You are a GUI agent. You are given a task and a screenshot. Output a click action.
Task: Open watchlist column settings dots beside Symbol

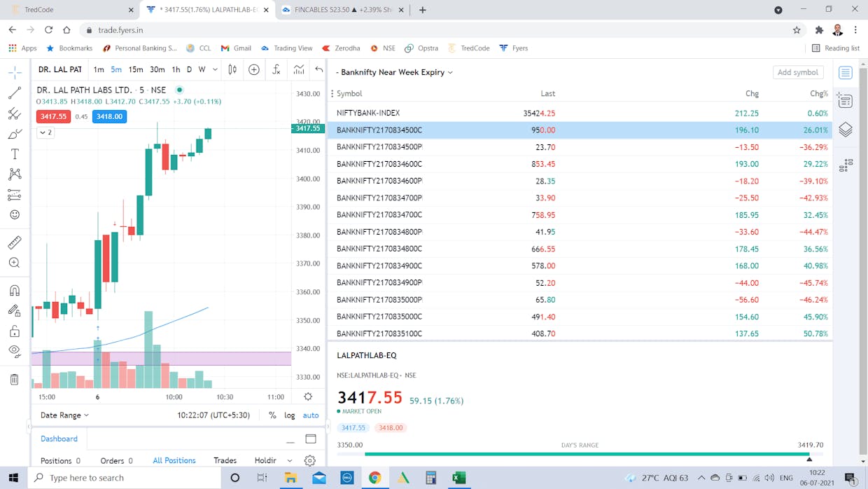pos(332,93)
